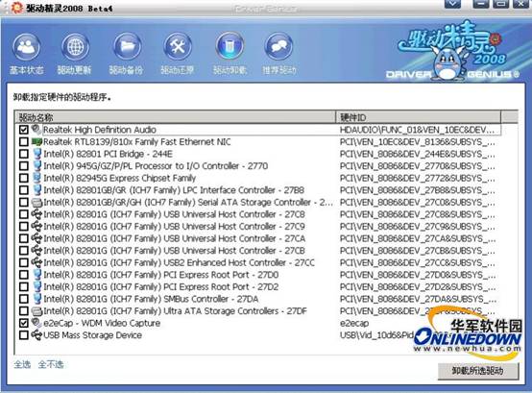Viewport: 532px width, 393px height.
Task: Uncheck the e2eCap WDM Video Capture checkbox
Action: point(24,323)
